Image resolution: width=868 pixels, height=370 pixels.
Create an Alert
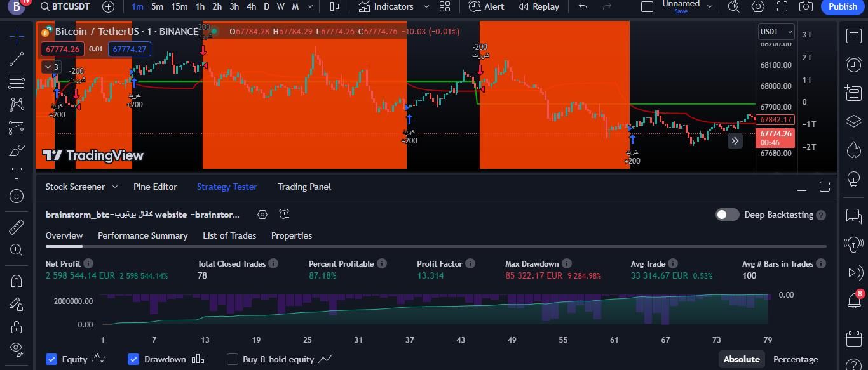[486, 6]
